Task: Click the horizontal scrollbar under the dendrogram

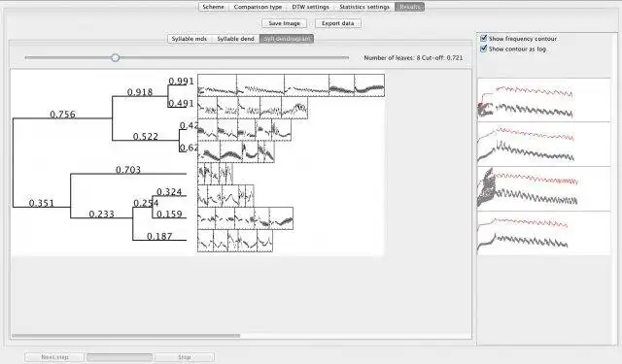Action: [x=125, y=336]
